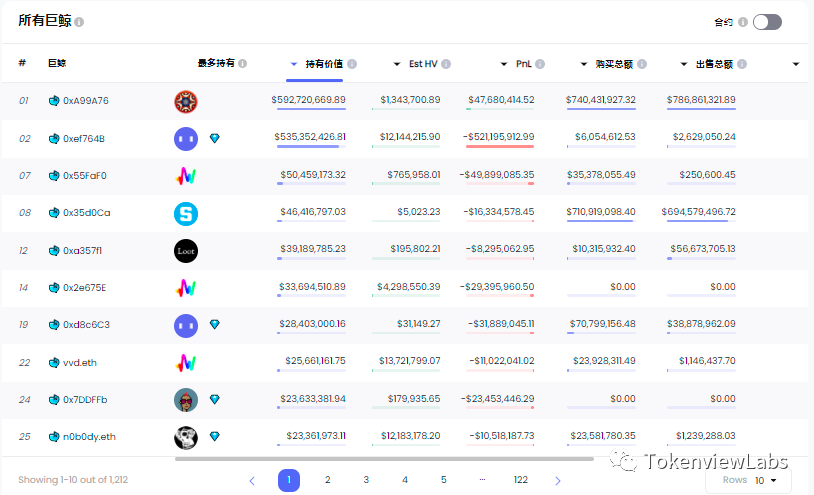The width and height of the screenshot is (814, 495).
Task: Click info icon next to 购买总额 header
Action: coord(642,64)
